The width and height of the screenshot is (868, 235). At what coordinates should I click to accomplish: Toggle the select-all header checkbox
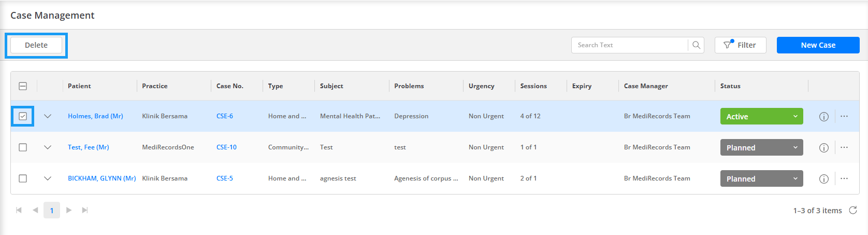23,86
